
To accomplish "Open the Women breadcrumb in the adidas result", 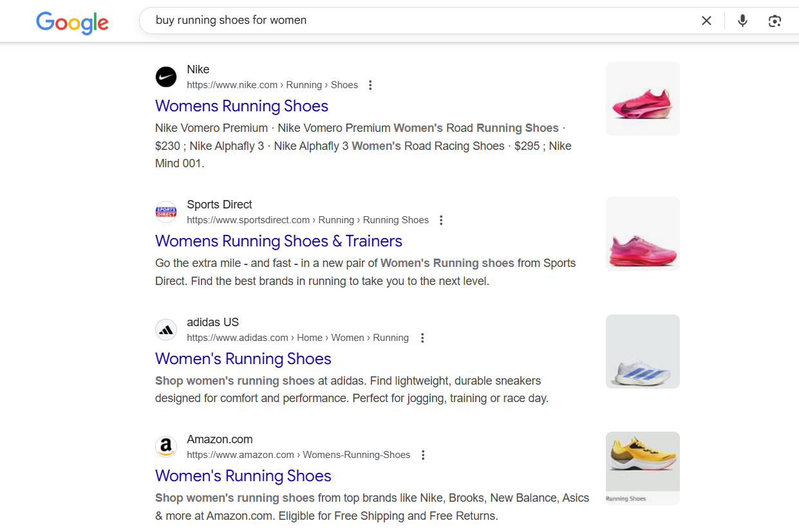I will click(348, 337).
